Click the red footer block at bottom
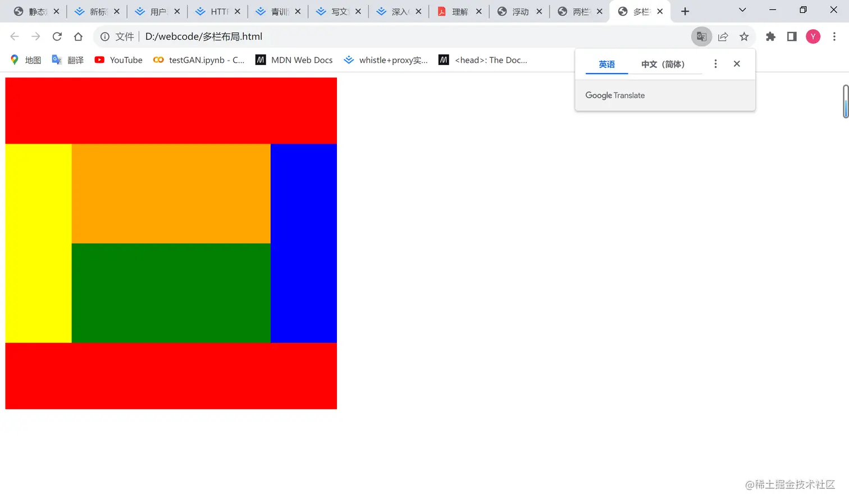This screenshot has width=849, height=504. pos(171,375)
